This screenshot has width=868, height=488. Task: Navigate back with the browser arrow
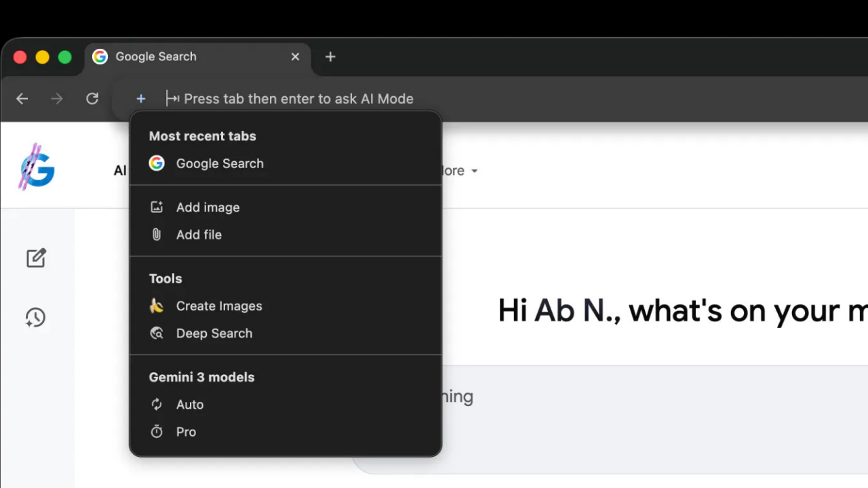(x=22, y=99)
